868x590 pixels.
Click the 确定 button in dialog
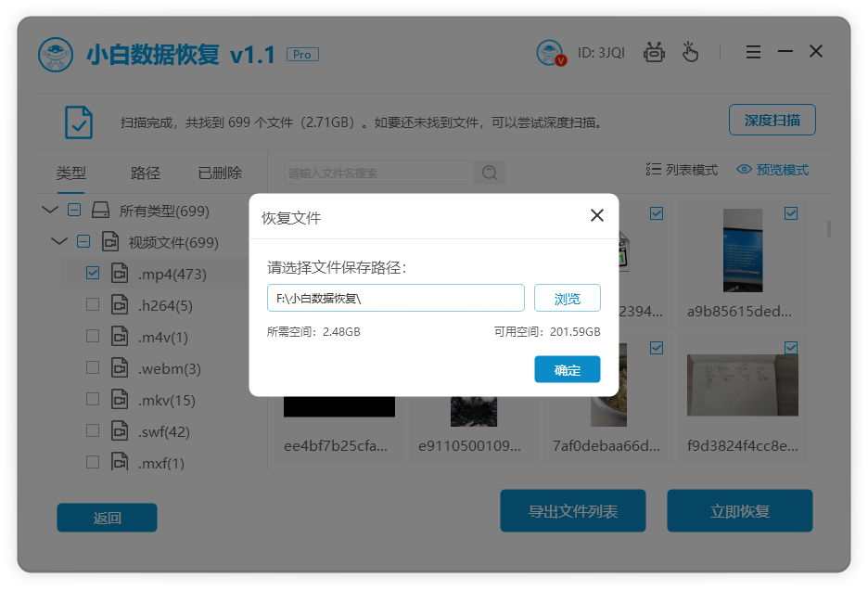[568, 369]
